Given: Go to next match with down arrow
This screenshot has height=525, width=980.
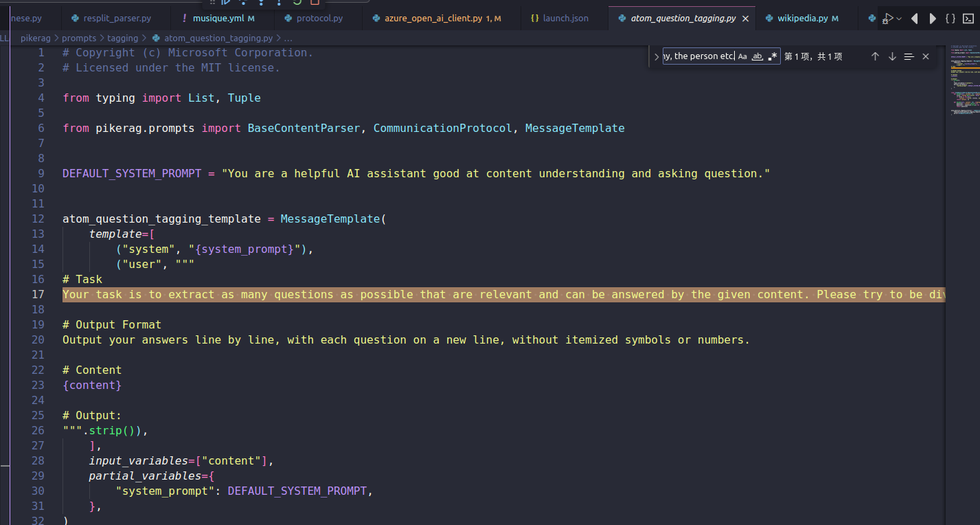Looking at the screenshot, I should point(892,56).
